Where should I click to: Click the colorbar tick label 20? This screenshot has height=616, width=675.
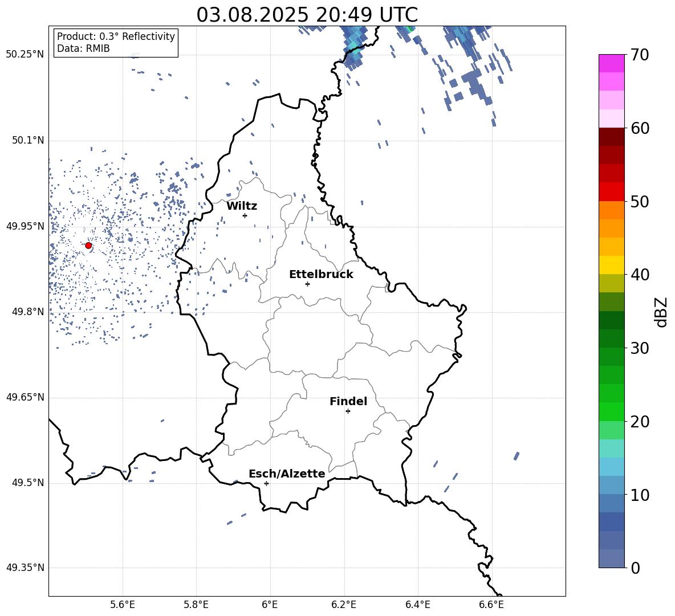pos(640,422)
